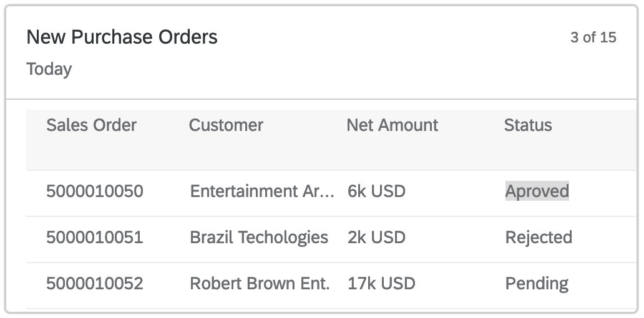644x318 pixels.
Task: Open sales order 5000010051
Action: 94,238
